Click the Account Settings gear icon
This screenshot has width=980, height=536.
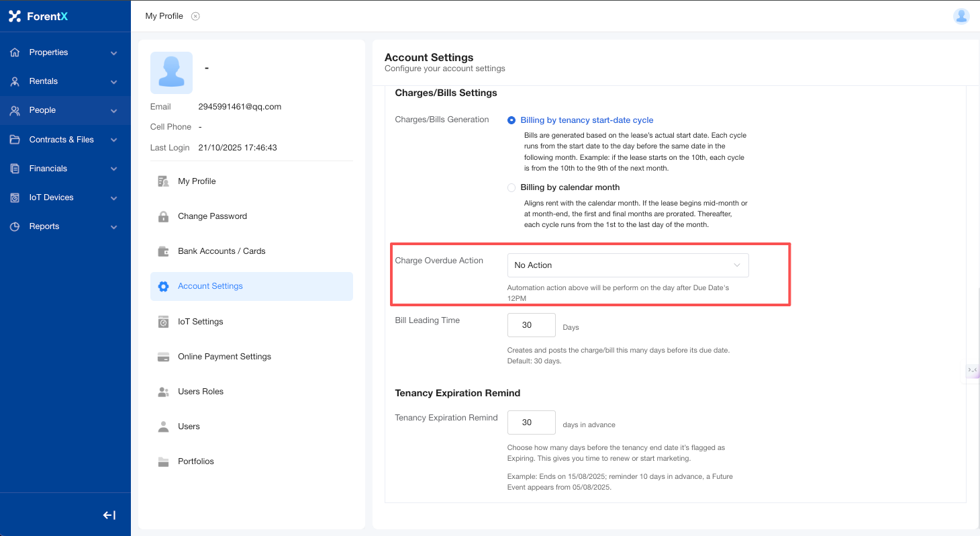[x=163, y=286]
